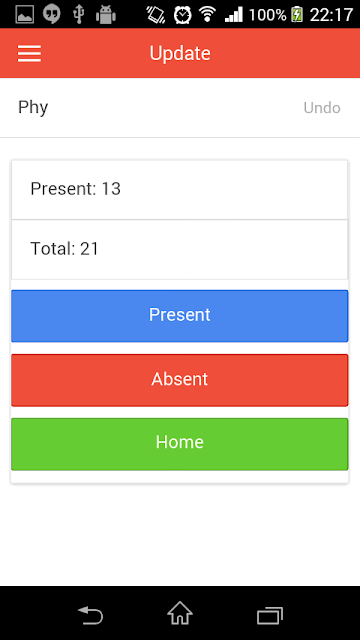Undo the last attendance update
Screen dimensions: 360x640
(x=322, y=108)
